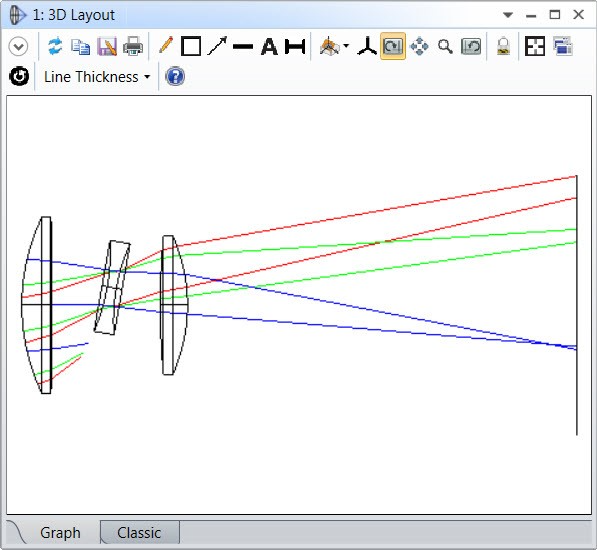This screenshot has width=597, height=550.
Task: Copy the layout using the Copy icon
Action: 81,47
